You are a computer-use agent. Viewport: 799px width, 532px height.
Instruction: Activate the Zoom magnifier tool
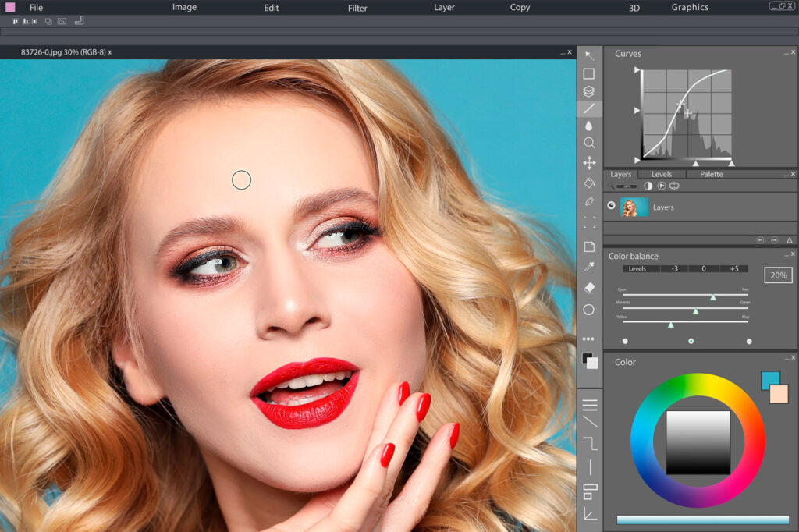click(x=589, y=143)
